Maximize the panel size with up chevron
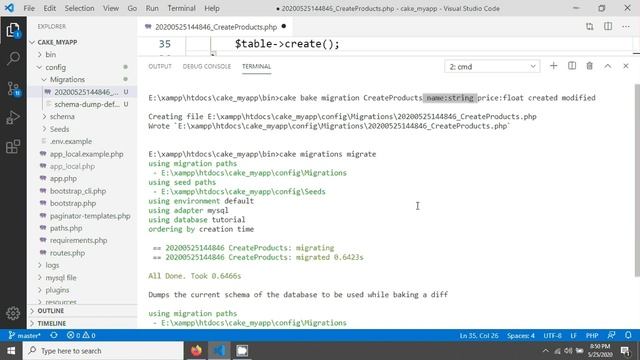The height and width of the screenshot is (360, 640). pyautogui.click(x=608, y=66)
